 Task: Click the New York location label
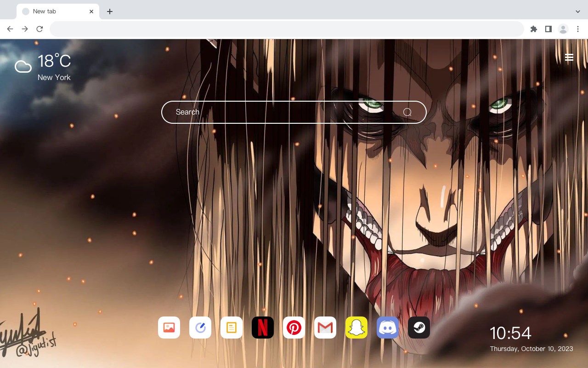(x=54, y=77)
